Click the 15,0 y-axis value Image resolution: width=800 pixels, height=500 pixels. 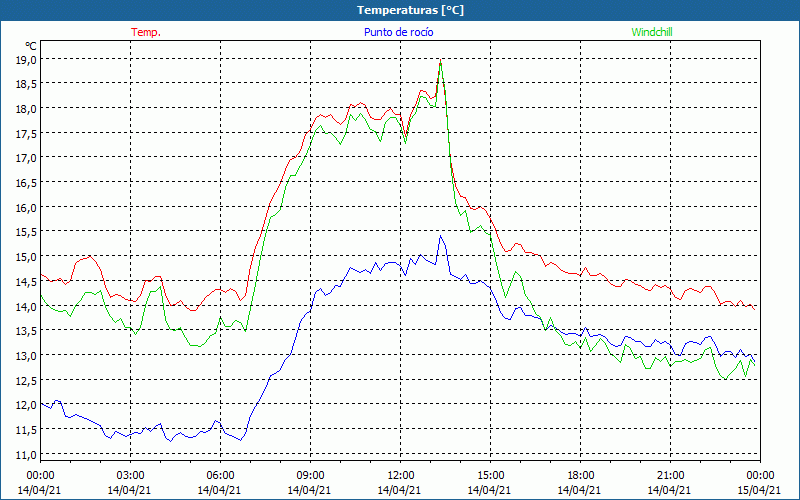(26, 257)
